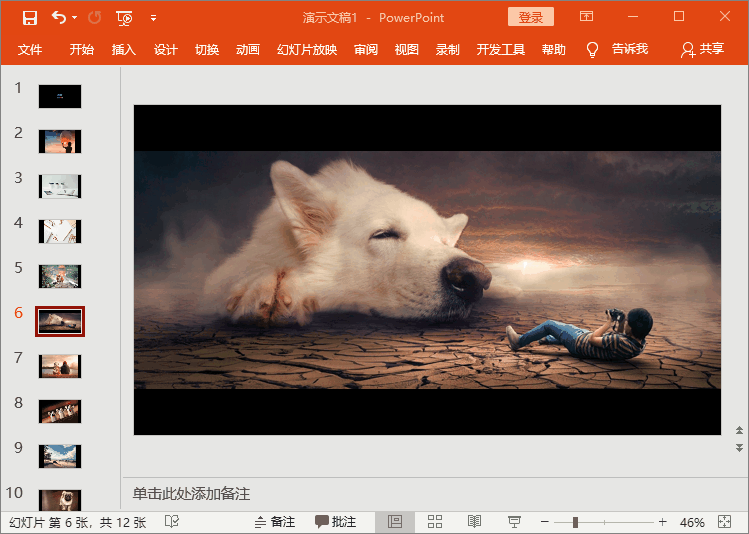Select slide 4 thumbnail
The width and height of the screenshot is (749, 534).
pos(60,231)
